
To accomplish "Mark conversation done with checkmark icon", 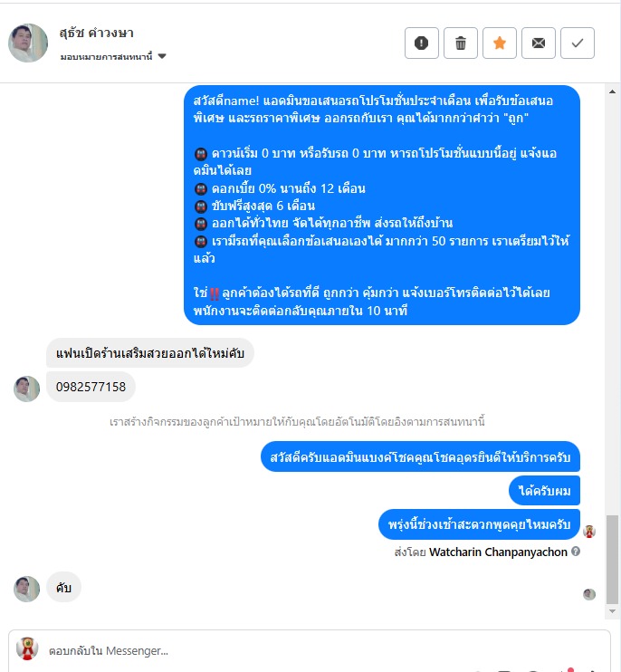I will (x=578, y=43).
